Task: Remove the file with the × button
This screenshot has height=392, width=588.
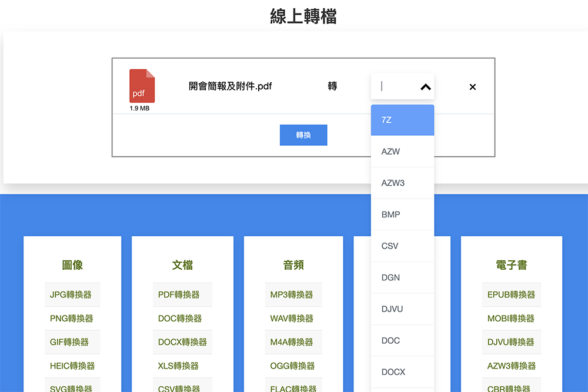Action: coord(472,86)
